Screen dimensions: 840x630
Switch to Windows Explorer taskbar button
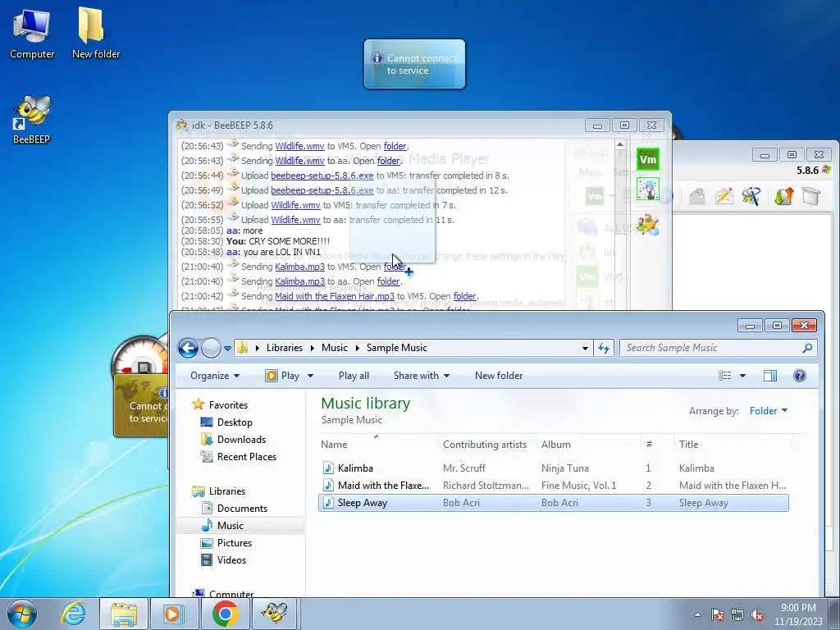pos(125,614)
